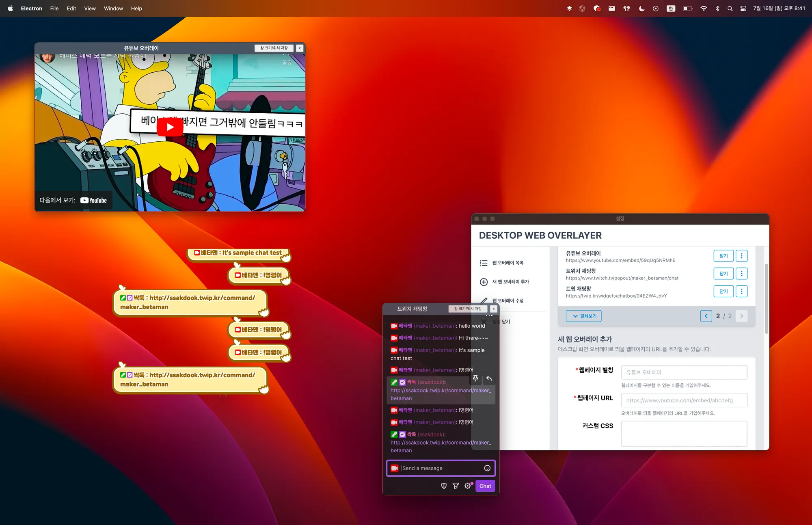This screenshot has height=525, width=812.
Task: Expand the overlay list with 펼쳐보기 button
Action: 584,316
